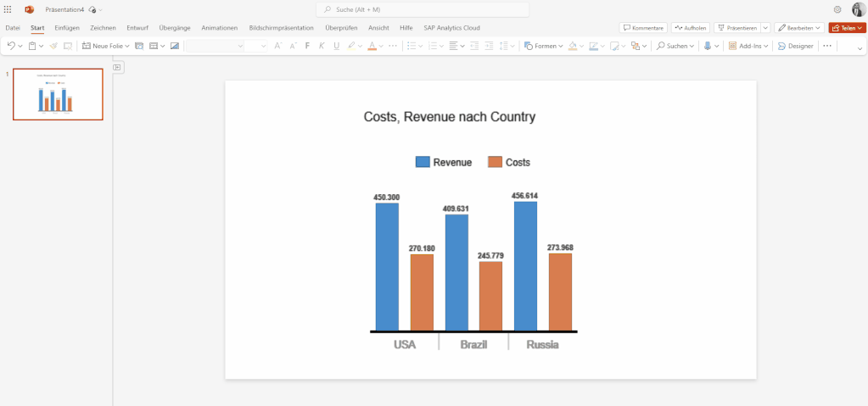Open the font name combo box
Image resolution: width=868 pixels, height=406 pixels.
point(214,46)
